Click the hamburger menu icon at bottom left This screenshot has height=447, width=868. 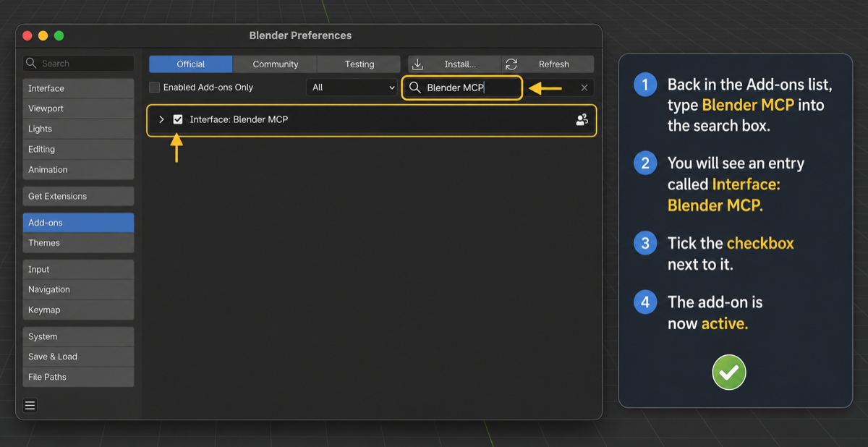click(30, 405)
